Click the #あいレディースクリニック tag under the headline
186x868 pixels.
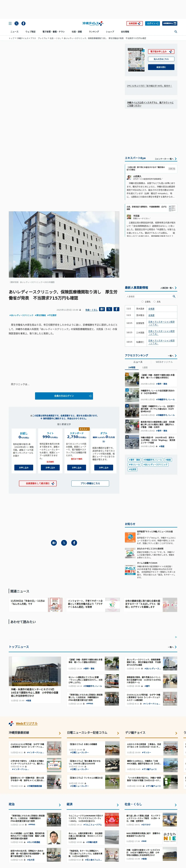21,315
